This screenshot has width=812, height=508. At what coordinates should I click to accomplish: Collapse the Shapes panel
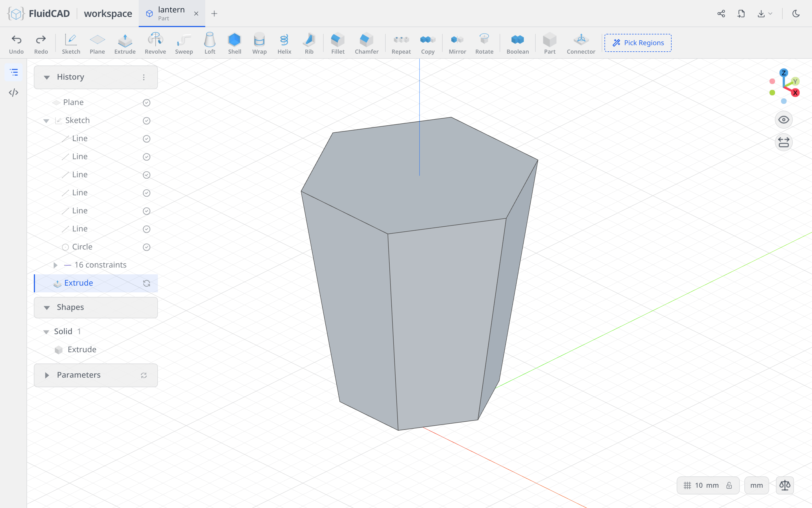point(47,307)
